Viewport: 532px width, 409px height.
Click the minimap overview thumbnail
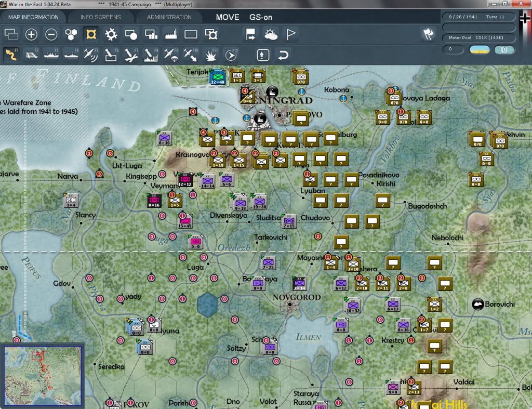pos(43,376)
